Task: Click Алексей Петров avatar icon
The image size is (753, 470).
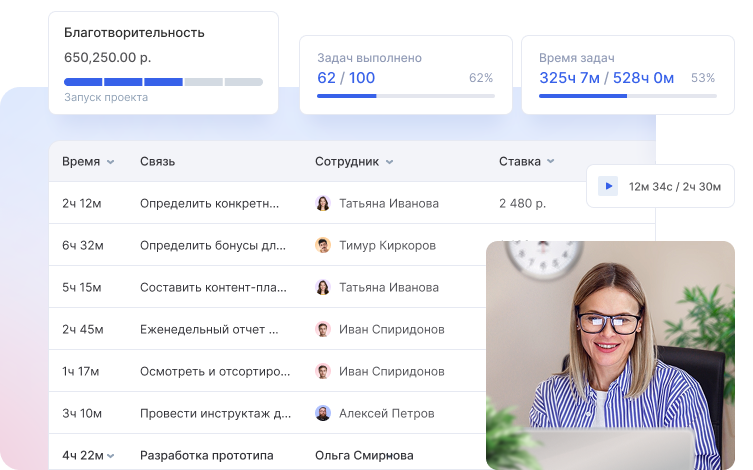Action: coord(323,413)
